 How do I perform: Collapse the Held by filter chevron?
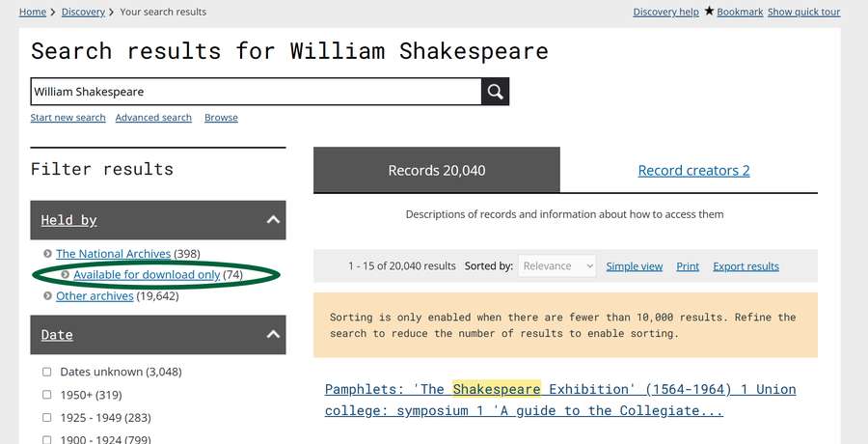[273, 220]
